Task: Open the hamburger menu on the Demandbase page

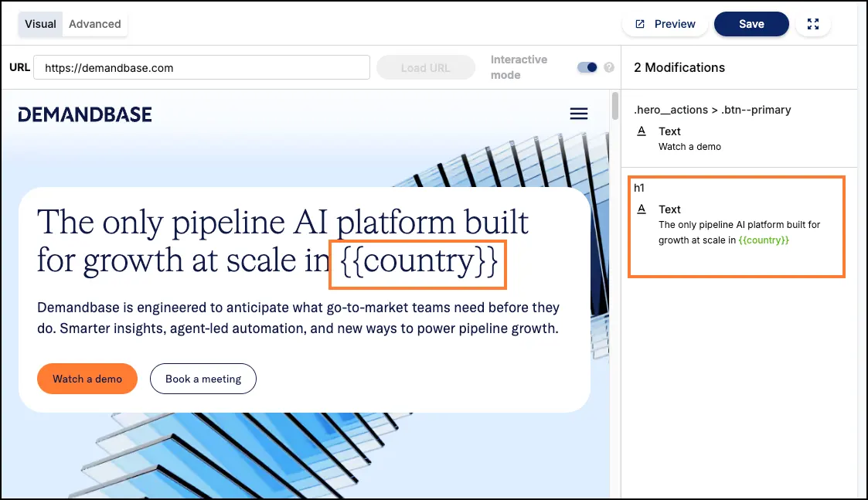Action: [578, 114]
